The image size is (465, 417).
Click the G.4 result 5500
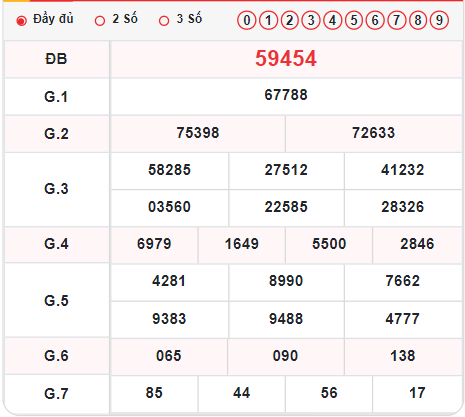(x=329, y=244)
